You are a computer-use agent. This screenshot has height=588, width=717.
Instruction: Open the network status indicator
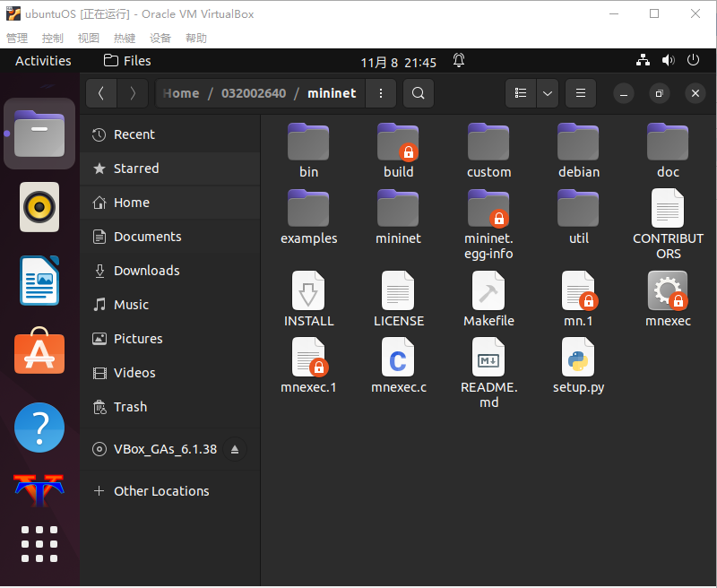(x=643, y=60)
